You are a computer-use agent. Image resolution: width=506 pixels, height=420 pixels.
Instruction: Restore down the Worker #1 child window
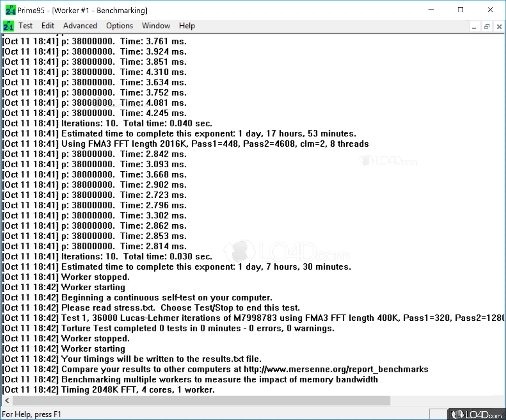487,26
